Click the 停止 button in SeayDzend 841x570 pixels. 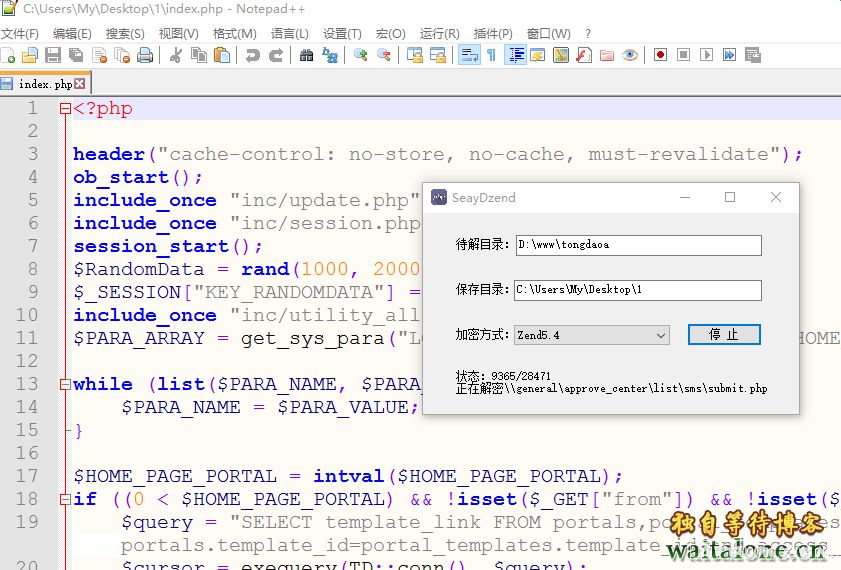724,335
